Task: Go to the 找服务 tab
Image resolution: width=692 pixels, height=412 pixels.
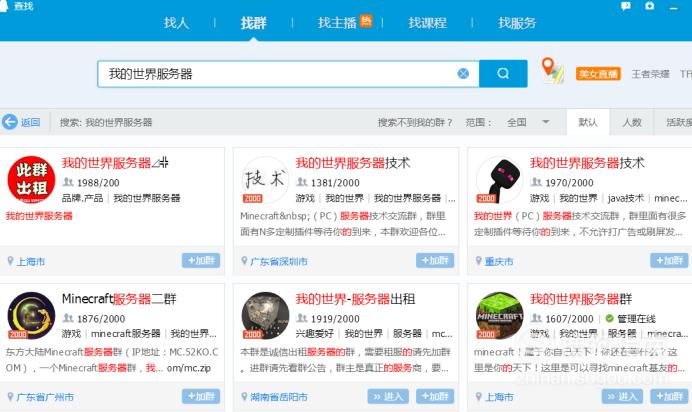Action: coord(517,22)
